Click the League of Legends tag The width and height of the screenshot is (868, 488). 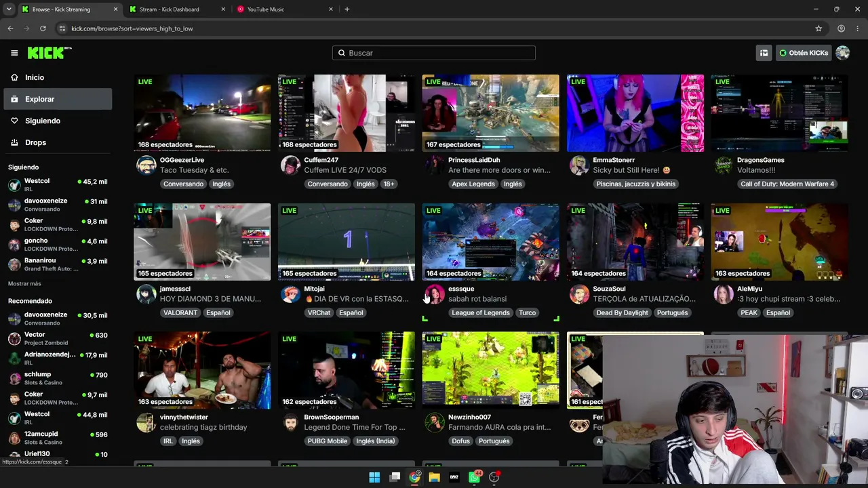(x=481, y=312)
